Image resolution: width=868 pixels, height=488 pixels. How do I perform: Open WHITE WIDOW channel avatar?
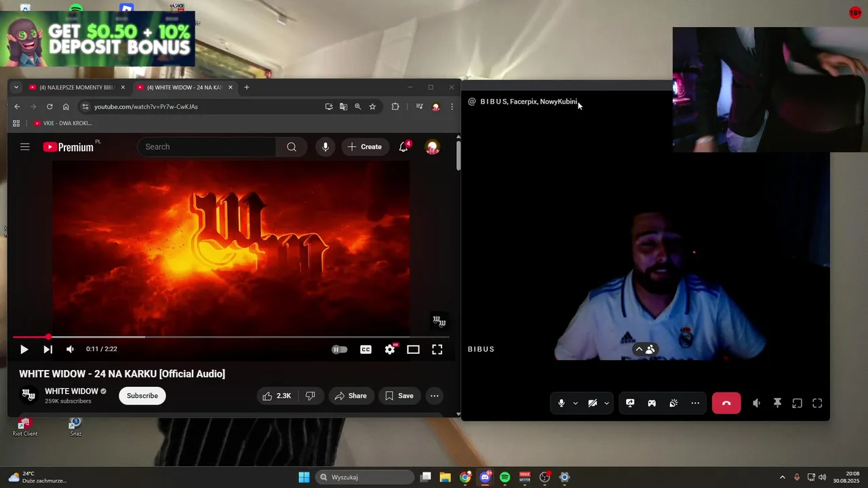28,395
